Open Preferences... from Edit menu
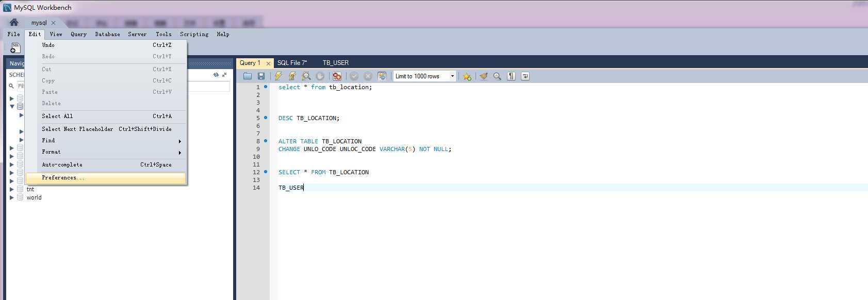The height and width of the screenshot is (300, 868). coord(106,178)
